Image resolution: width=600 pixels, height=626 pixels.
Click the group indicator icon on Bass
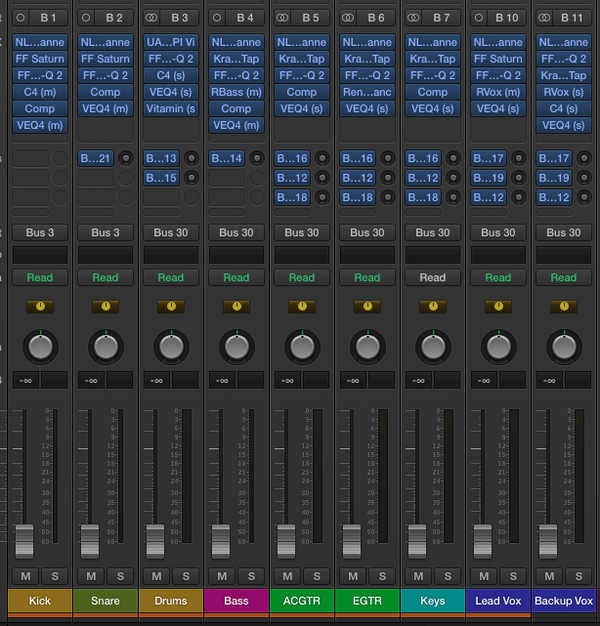pos(236,306)
